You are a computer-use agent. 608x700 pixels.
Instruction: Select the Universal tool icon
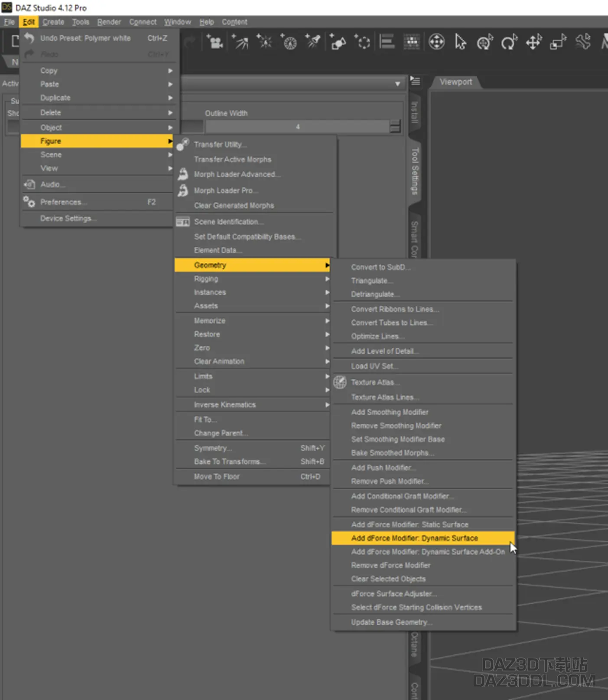pyautogui.click(x=485, y=42)
